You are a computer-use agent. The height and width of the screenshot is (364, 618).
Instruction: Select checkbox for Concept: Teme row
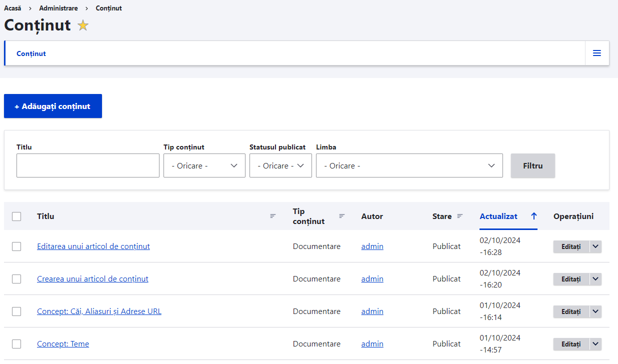(16, 344)
